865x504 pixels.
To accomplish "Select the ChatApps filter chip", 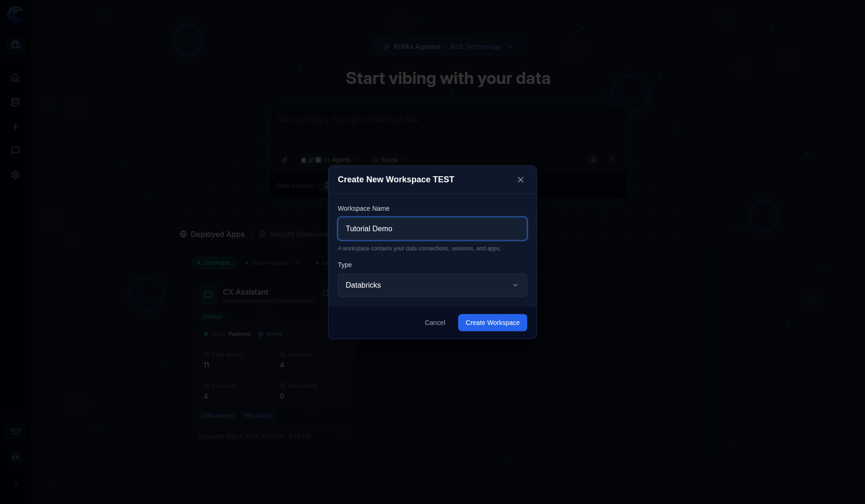I will pos(213,263).
